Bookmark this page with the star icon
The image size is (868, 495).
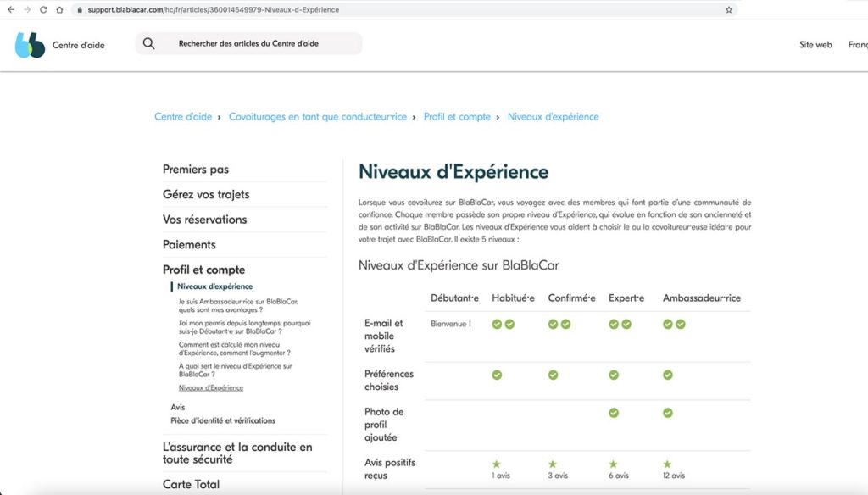[728, 10]
